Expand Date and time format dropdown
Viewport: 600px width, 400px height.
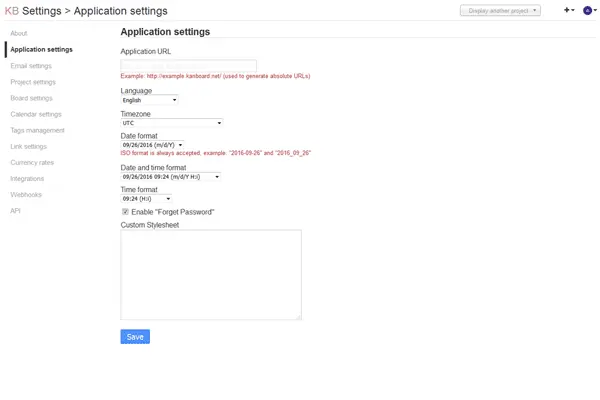(x=170, y=177)
